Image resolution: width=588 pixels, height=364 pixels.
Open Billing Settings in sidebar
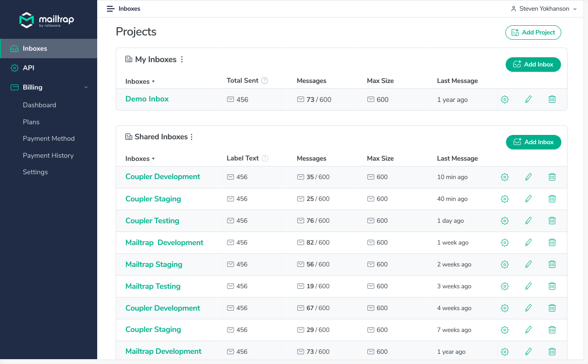35,172
